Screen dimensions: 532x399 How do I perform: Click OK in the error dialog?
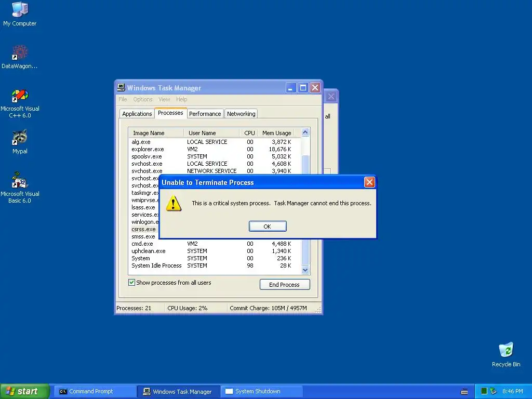tap(268, 227)
